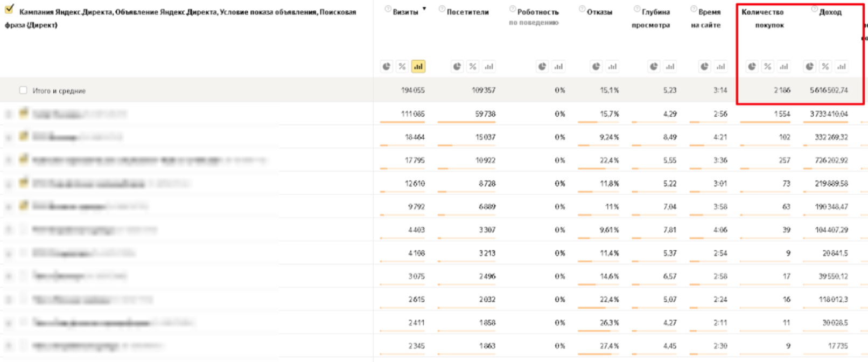868x362 pixels.
Task: Show bar chart for Время на сайте
Action: [721, 66]
